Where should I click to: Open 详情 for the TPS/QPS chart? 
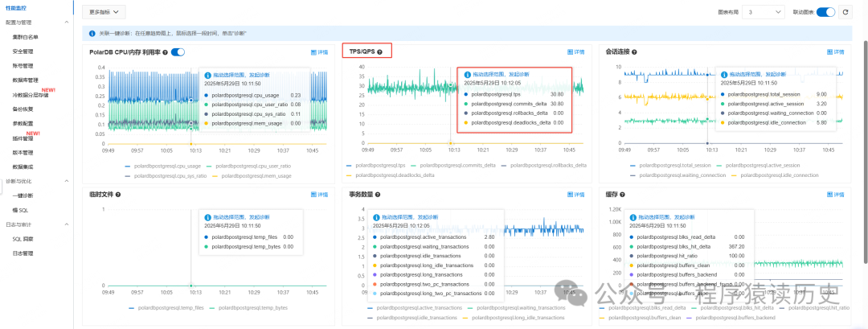(x=576, y=52)
